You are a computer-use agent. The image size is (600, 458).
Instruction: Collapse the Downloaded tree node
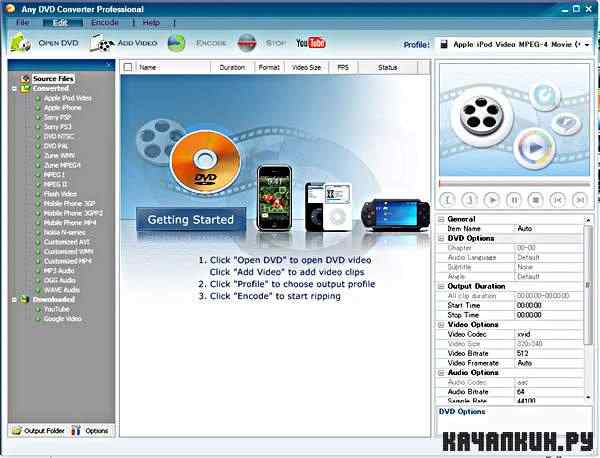coord(14,300)
